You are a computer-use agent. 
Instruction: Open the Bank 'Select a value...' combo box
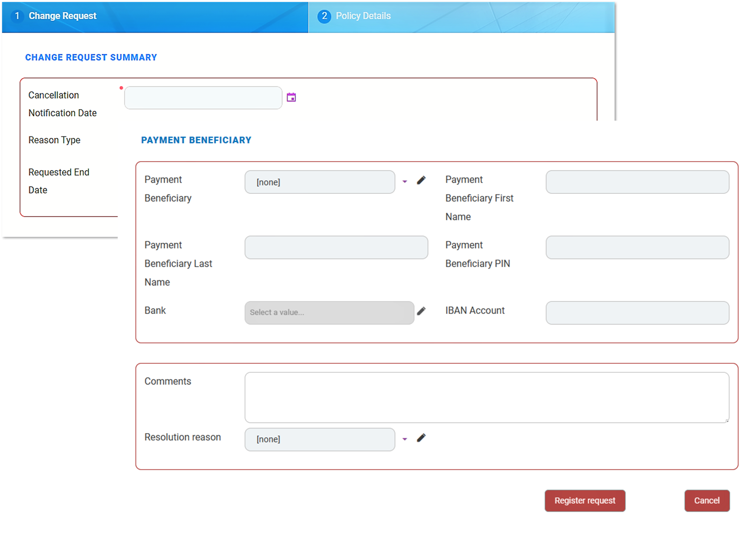pyautogui.click(x=329, y=312)
